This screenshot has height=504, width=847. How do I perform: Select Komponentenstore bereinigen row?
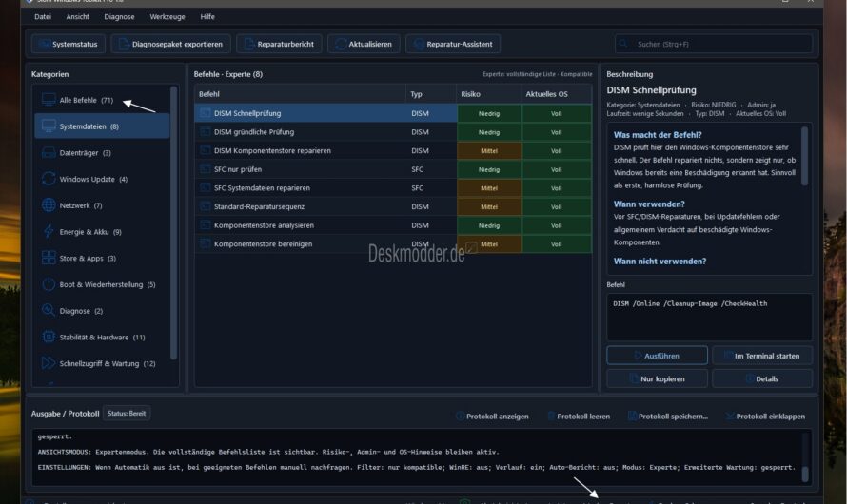(393, 243)
